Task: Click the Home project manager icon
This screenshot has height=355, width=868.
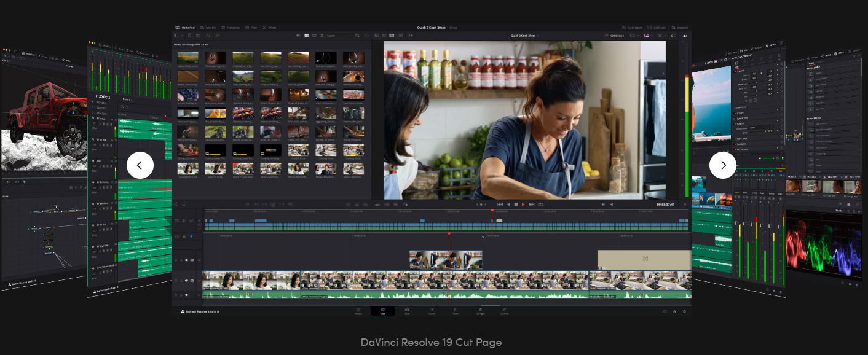Action: click(674, 311)
